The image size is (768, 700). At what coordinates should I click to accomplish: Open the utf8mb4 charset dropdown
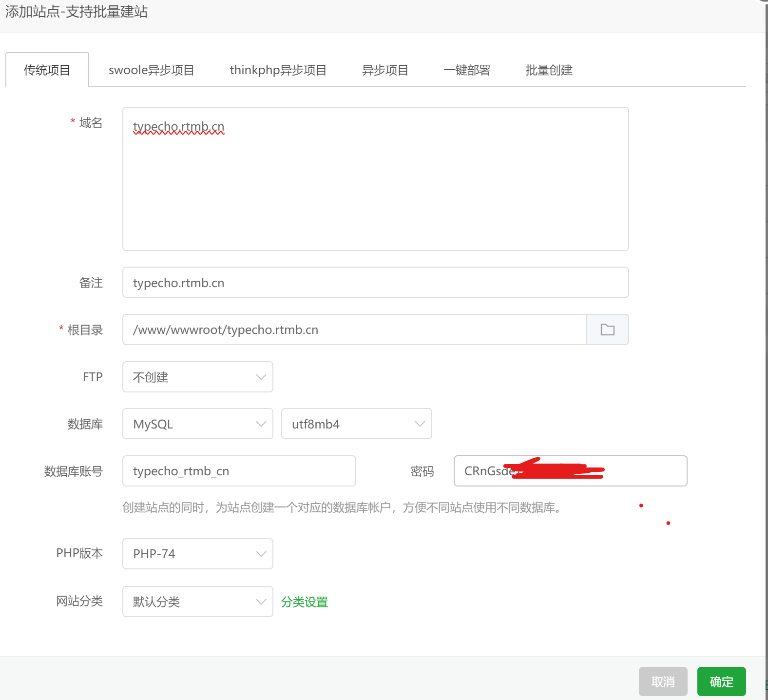[356, 424]
